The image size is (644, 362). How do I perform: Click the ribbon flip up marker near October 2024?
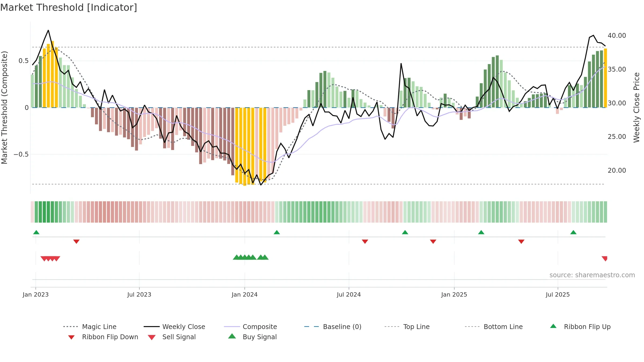405,232
